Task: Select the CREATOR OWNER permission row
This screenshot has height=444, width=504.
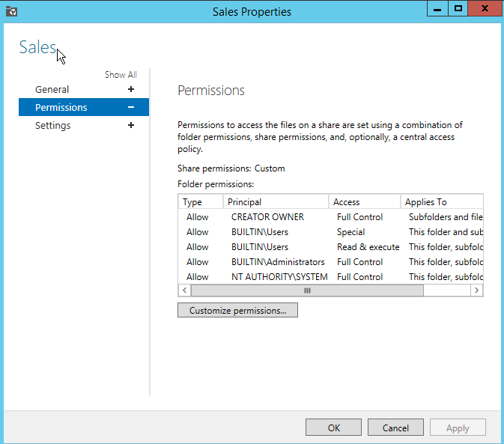Action: point(330,217)
